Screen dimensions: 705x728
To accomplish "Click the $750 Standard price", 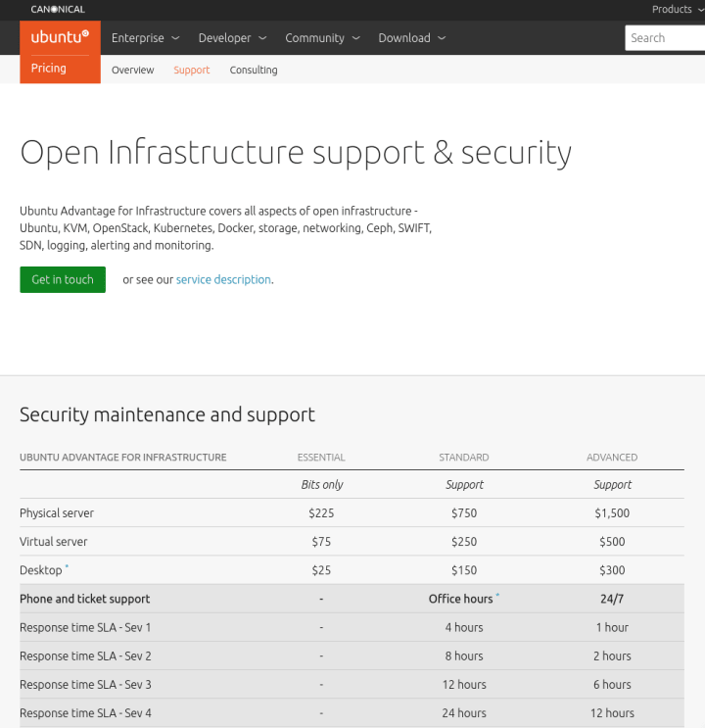I will 464,513.
